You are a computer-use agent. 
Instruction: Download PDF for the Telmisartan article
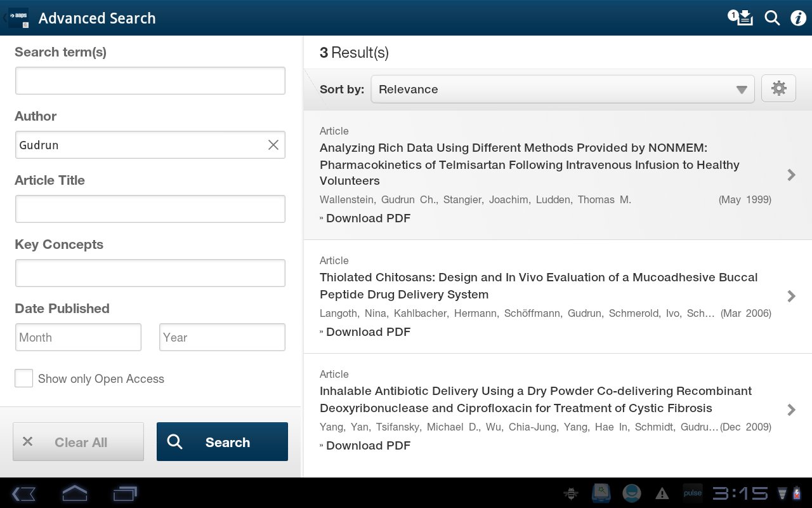click(368, 218)
